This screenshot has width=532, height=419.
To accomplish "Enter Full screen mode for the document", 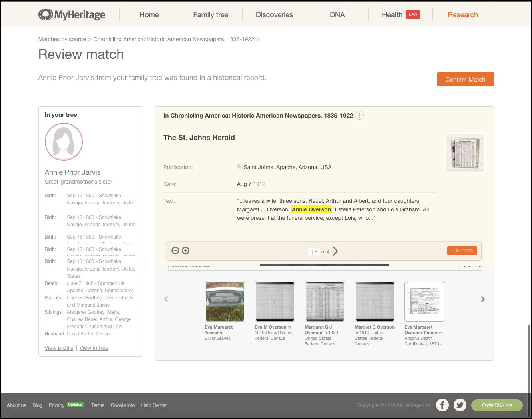I will pyautogui.click(x=462, y=250).
